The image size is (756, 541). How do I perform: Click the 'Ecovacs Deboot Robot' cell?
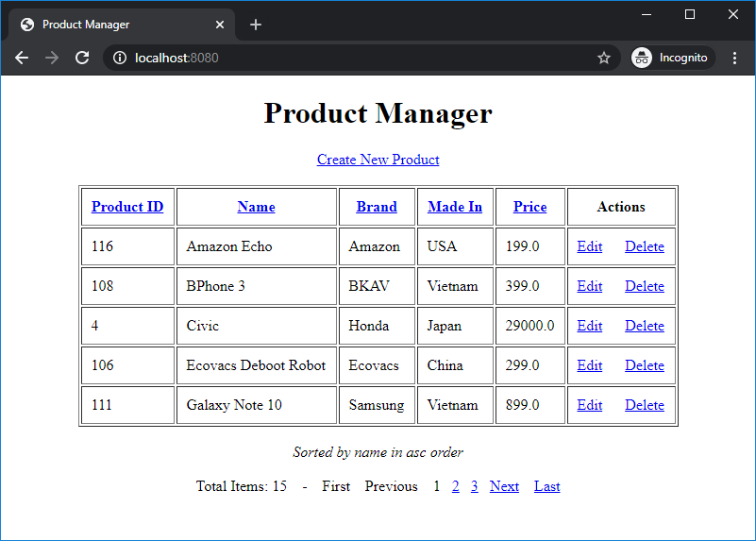pos(257,365)
